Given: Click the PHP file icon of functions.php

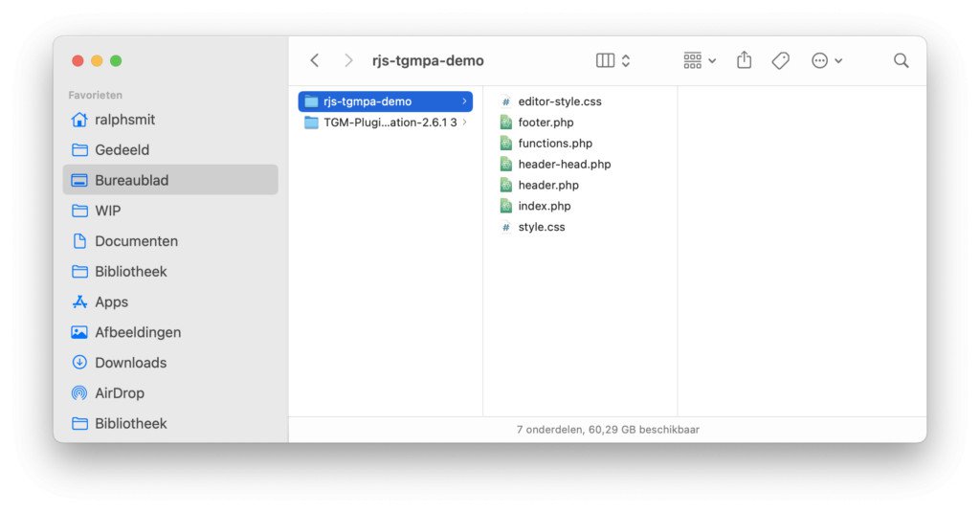Looking at the screenshot, I should 505,144.
